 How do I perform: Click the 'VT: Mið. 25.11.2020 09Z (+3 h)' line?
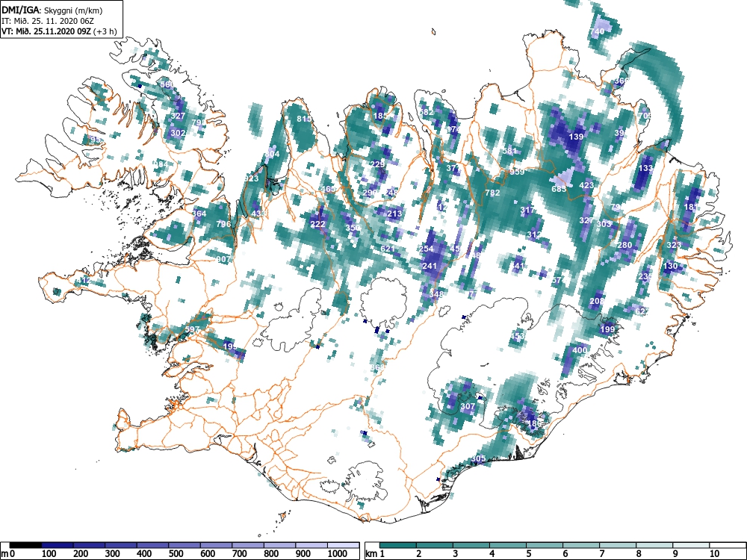click(x=59, y=31)
